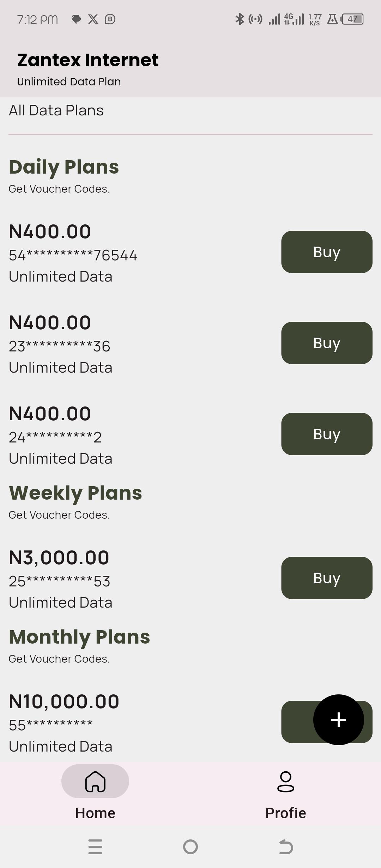The height and width of the screenshot is (868, 381).
Task: Tap Android back navigation arrow
Action: point(286,847)
